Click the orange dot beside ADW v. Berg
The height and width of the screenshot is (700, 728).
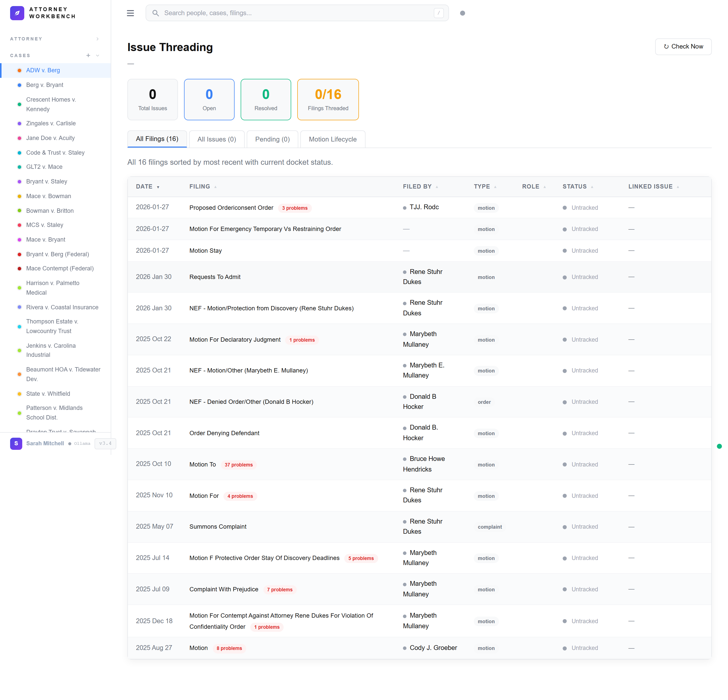coord(19,70)
